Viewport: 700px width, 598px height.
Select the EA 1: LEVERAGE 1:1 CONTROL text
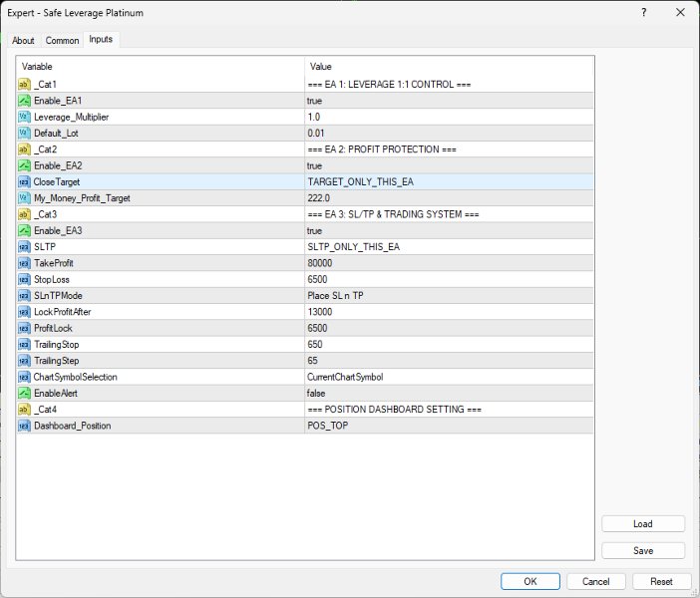click(x=389, y=85)
